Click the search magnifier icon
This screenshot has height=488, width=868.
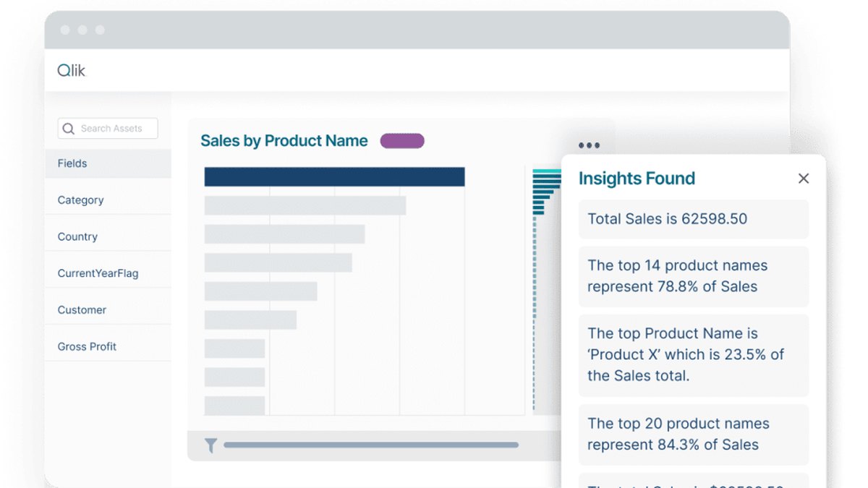(69, 129)
